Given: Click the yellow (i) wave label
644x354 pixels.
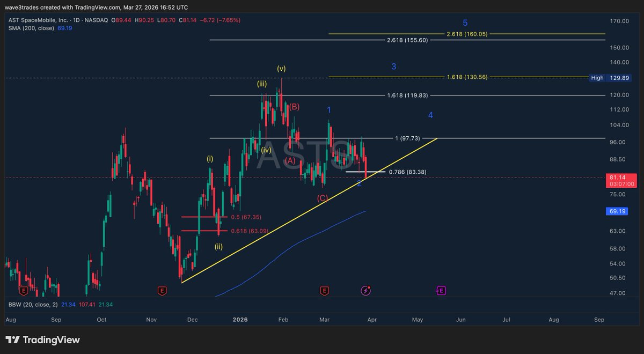Looking at the screenshot, I should pyautogui.click(x=210, y=159).
